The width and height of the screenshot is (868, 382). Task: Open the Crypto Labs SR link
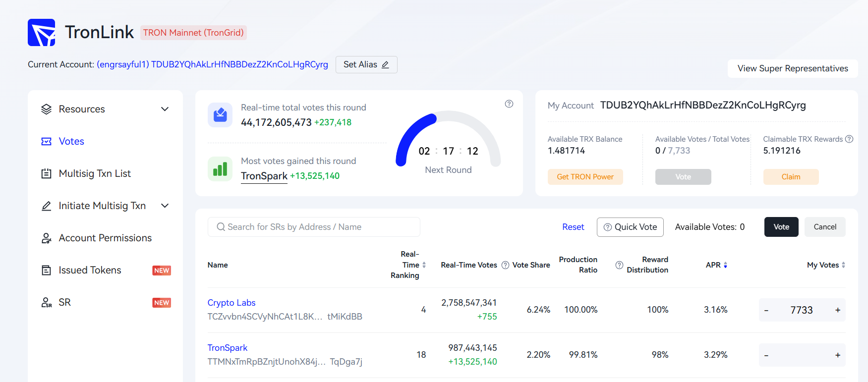(231, 303)
